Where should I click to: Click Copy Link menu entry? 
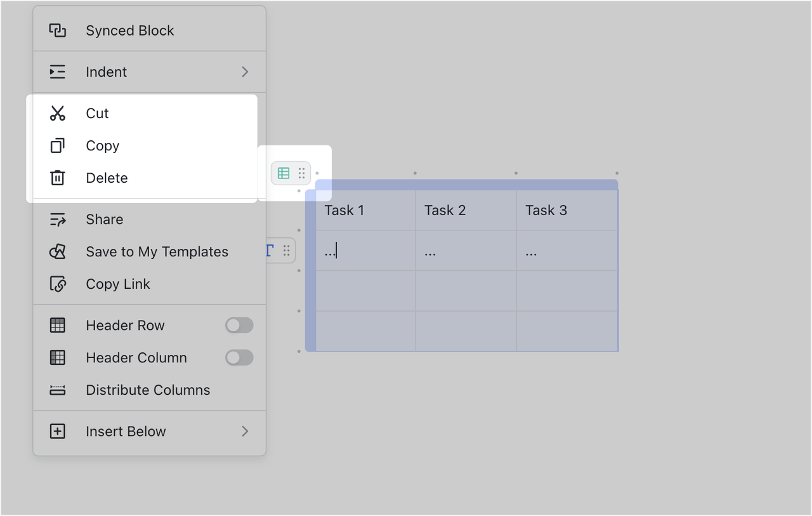(118, 284)
